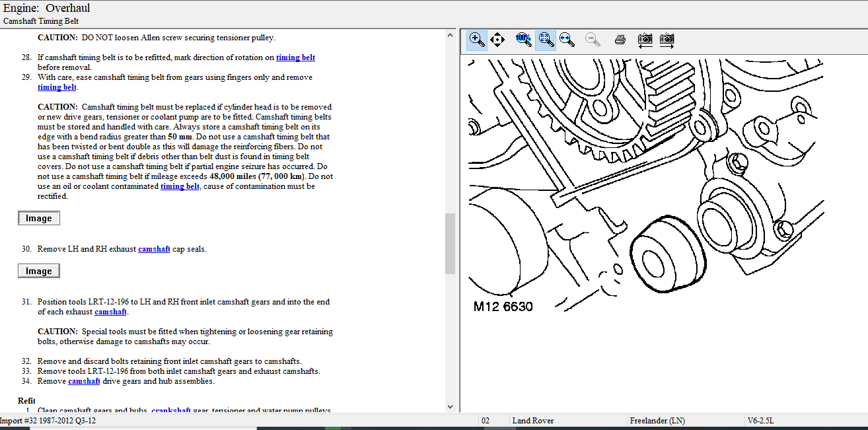Toggle fit image to window zoom
868x430 pixels.
546,40
